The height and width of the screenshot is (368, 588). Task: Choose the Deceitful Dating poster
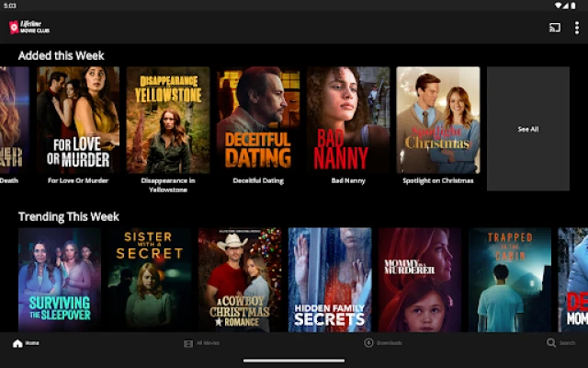(x=258, y=120)
